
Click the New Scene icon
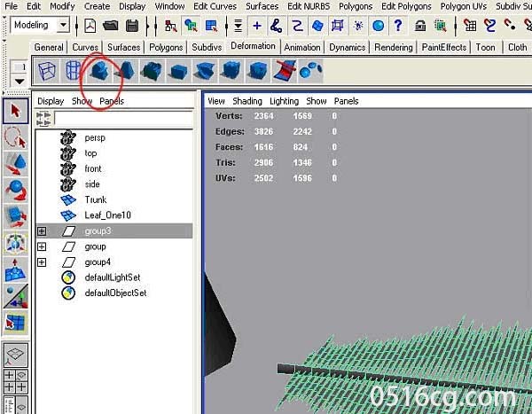90,26
